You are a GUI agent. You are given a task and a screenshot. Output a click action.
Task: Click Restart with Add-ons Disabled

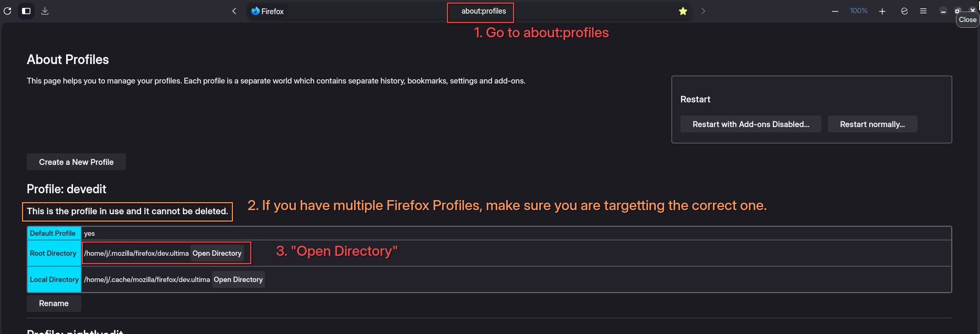751,124
